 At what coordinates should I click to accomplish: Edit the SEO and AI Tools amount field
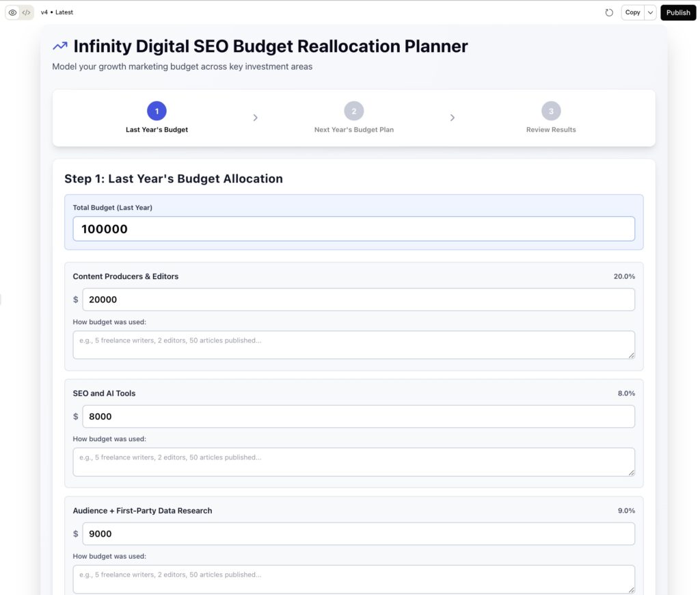coord(358,416)
